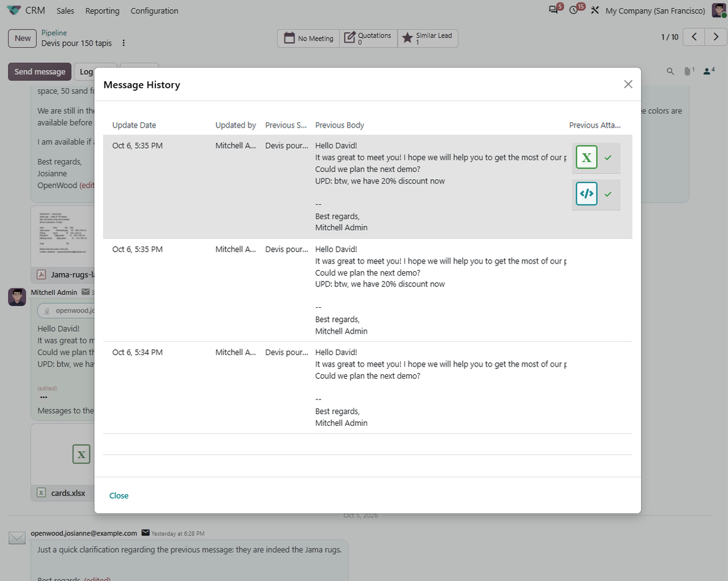
Task: Sort by the Update Date column header
Action: point(134,126)
